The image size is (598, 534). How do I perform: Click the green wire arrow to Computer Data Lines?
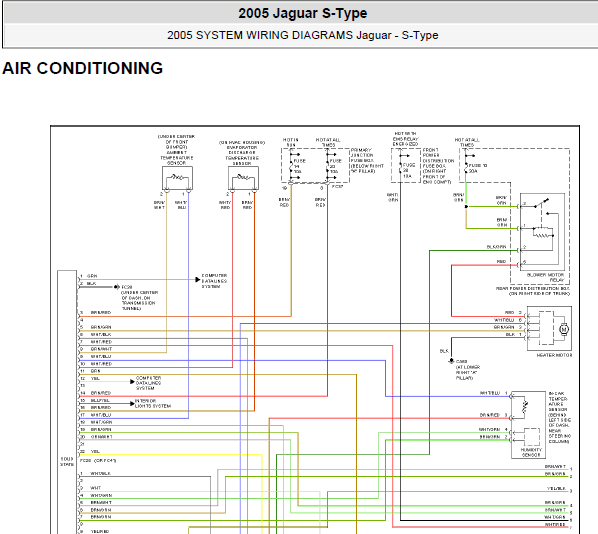point(198,280)
